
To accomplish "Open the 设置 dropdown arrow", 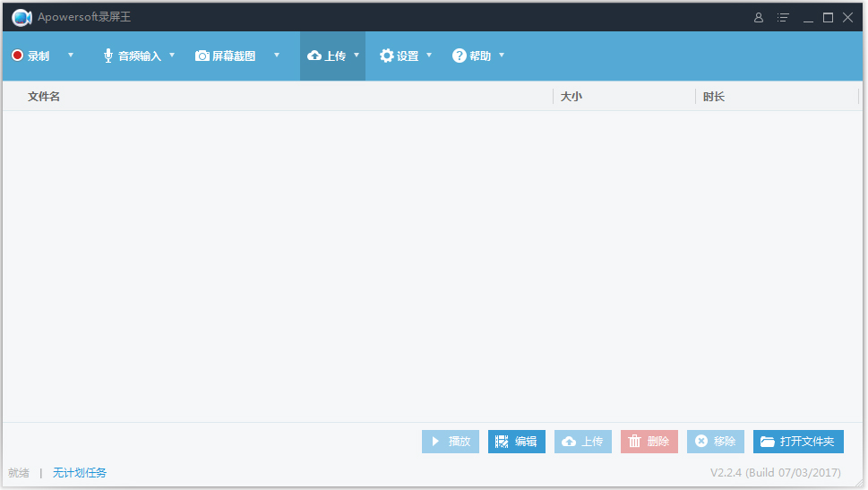I will (429, 56).
